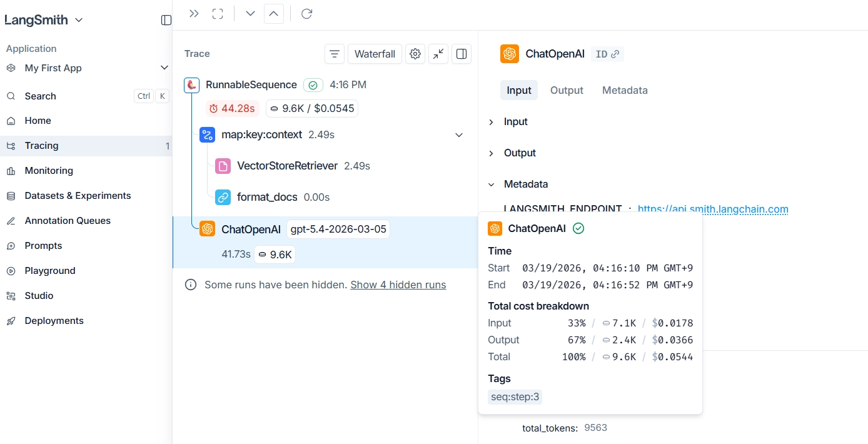Expand the Input section
Image resolution: width=868 pixels, height=444 pixels.
[491, 122]
